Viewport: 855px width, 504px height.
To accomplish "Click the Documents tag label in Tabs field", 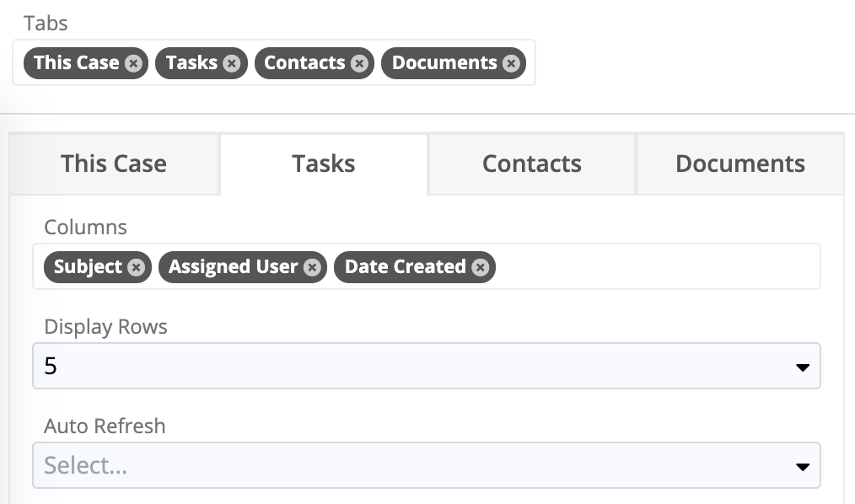I will (x=444, y=63).
